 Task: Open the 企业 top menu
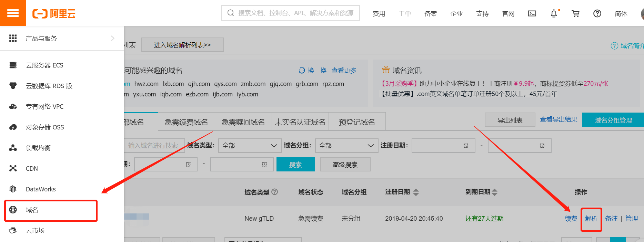click(x=456, y=14)
